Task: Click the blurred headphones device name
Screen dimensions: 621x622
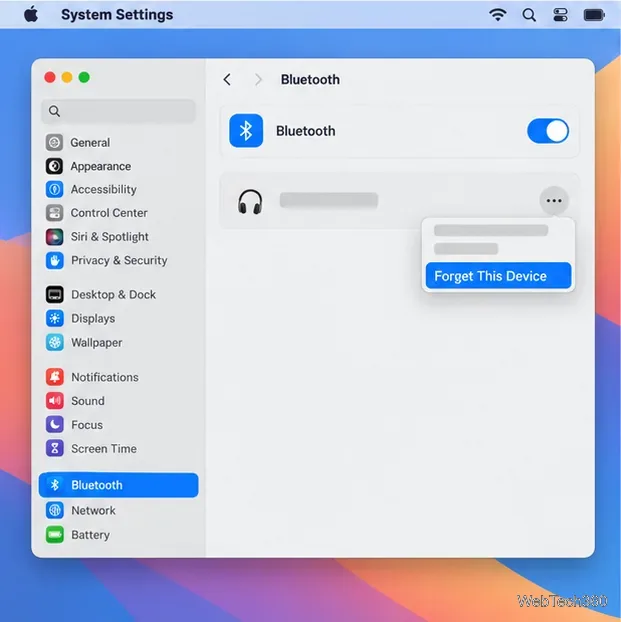Action: coord(329,200)
